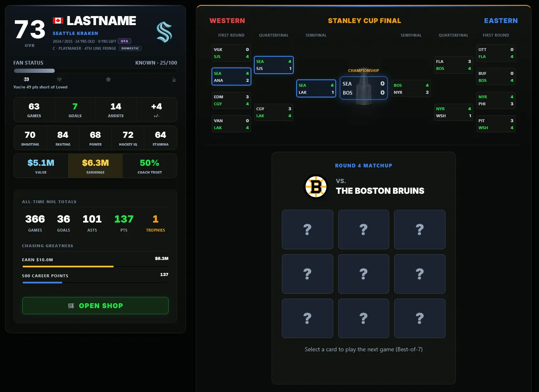The height and width of the screenshot is (392, 539).
Task: Open the shop with OPEN SHOP button
Action: pyautogui.click(x=95, y=306)
